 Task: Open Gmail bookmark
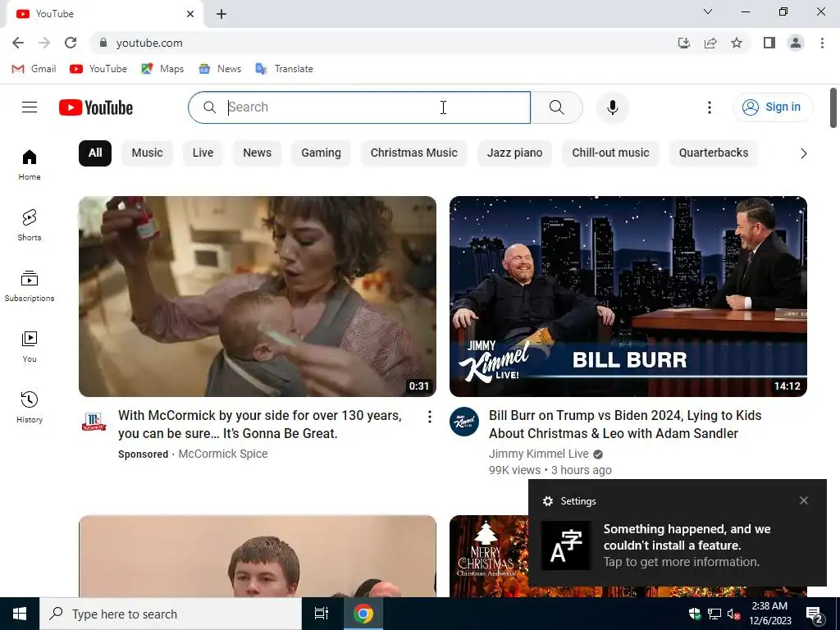(34, 69)
